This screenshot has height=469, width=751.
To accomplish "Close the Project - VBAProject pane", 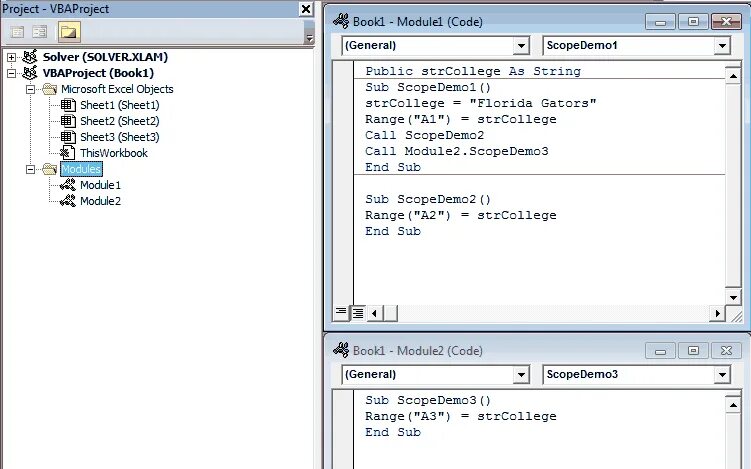I will pyautogui.click(x=306, y=9).
